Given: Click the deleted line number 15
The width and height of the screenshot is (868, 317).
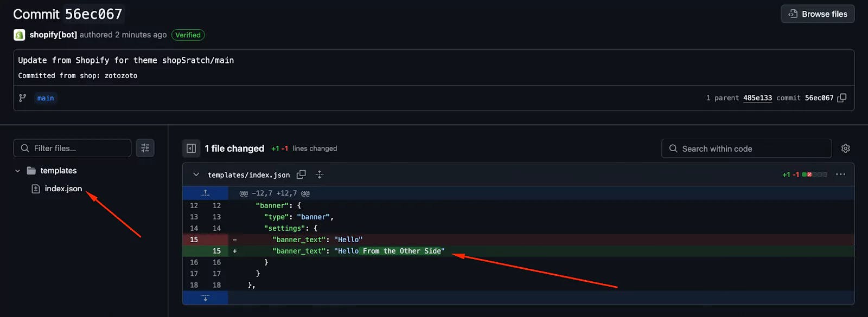Looking at the screenshot, I should [x=194, y=240].
